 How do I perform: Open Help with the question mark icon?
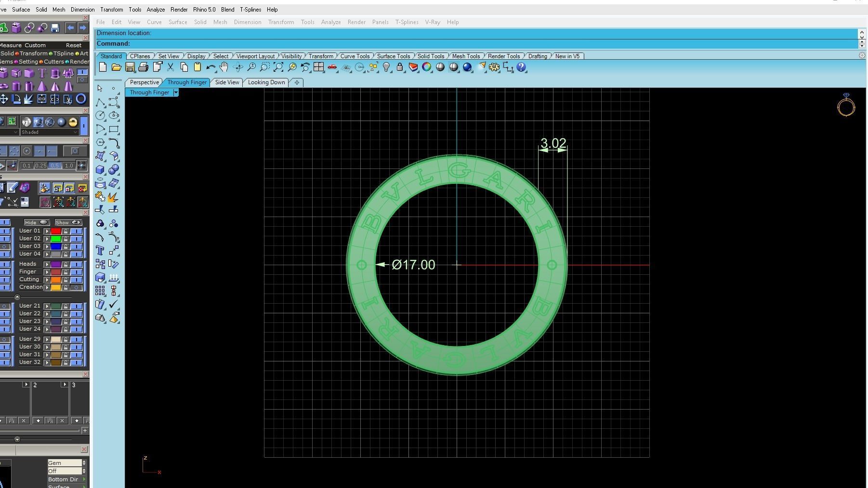point(521,67)
